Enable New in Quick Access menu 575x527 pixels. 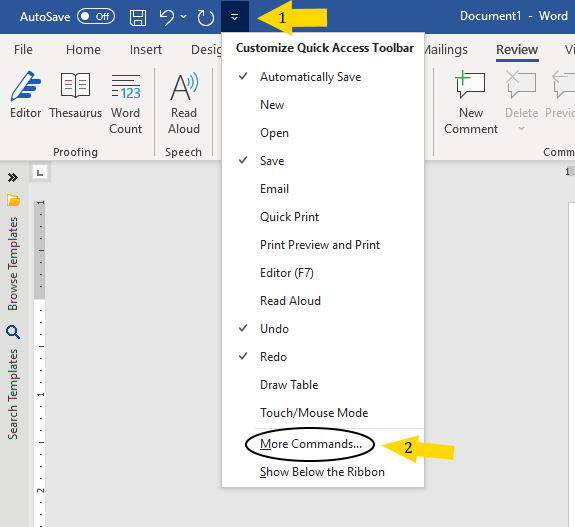pyautogui.click(x=323, y=105)
